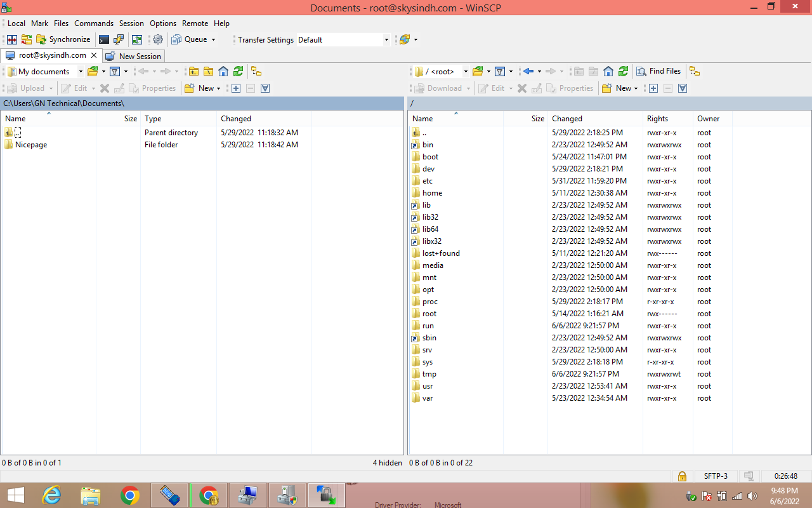Refresh the remote panel directory
This screenshot has height=508, width=812.
coord(623,71)
